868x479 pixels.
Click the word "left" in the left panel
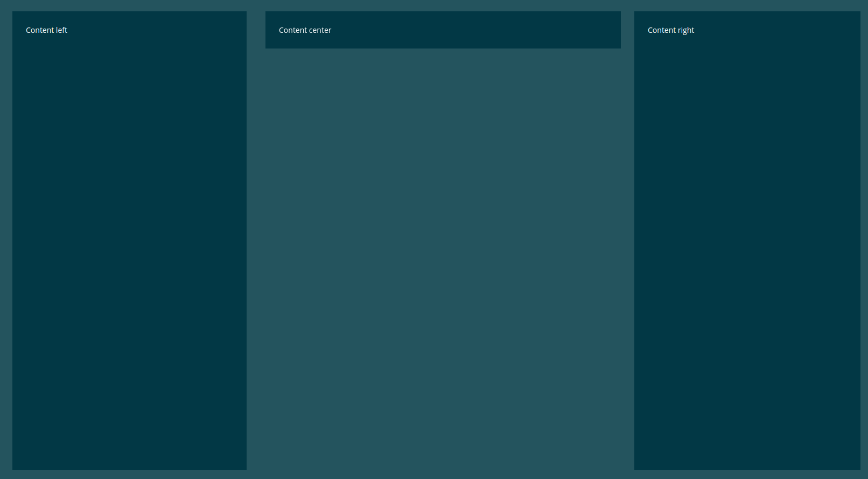point(61,30)
